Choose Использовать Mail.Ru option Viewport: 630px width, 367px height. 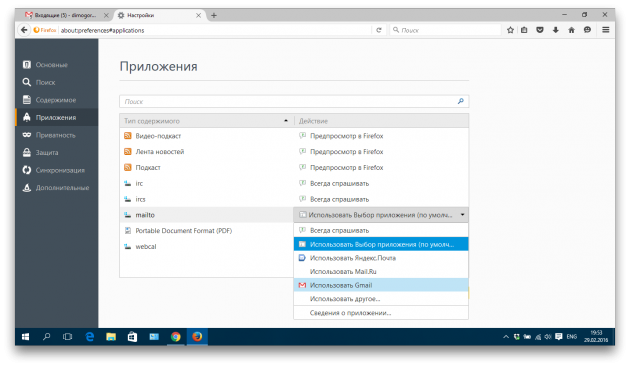pyautogui.click(x=381, y=271)
